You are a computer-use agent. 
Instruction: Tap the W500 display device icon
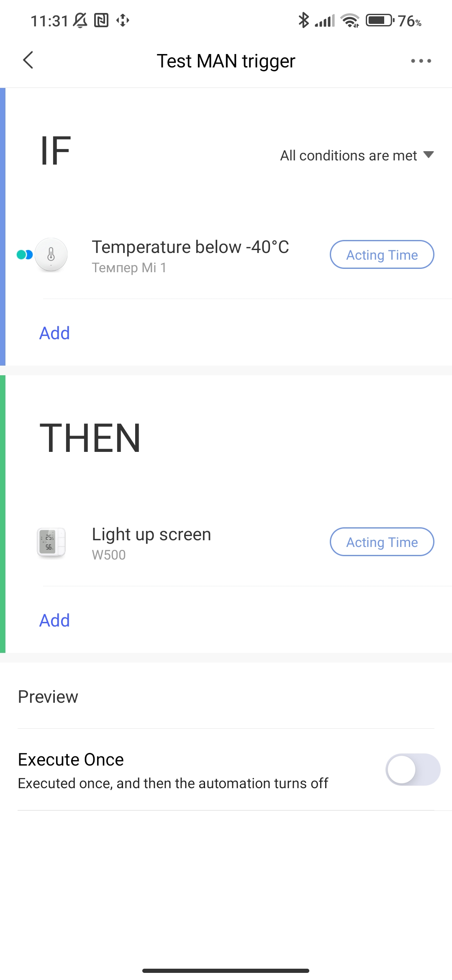pyautogui.click(x=51, y=542)
